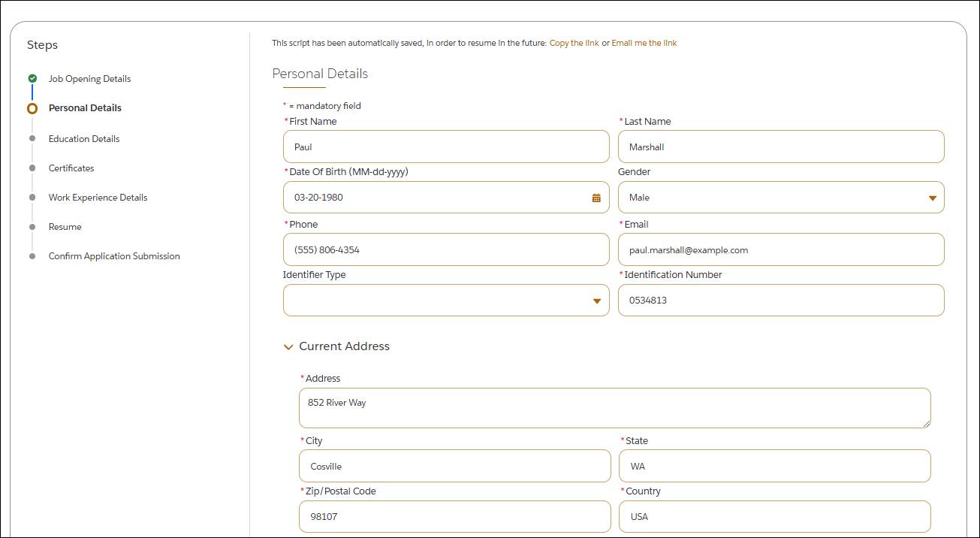980x538 pixels.
Task: Select the Personal Details step in sidebar
Action: point(85,107)
